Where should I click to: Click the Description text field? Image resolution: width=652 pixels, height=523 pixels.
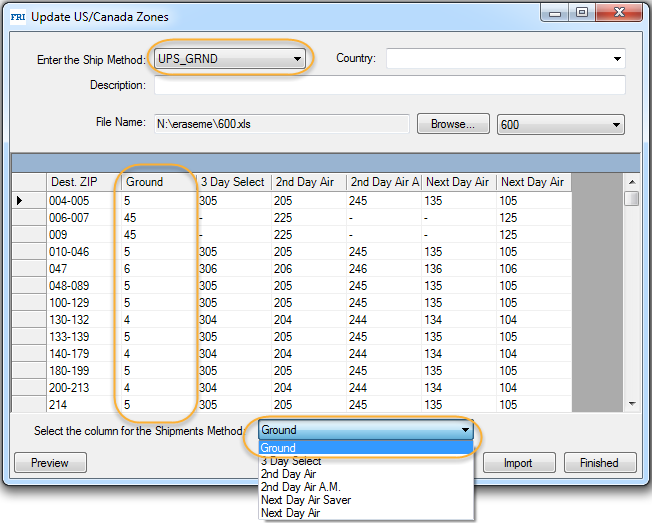coord(388,85)
